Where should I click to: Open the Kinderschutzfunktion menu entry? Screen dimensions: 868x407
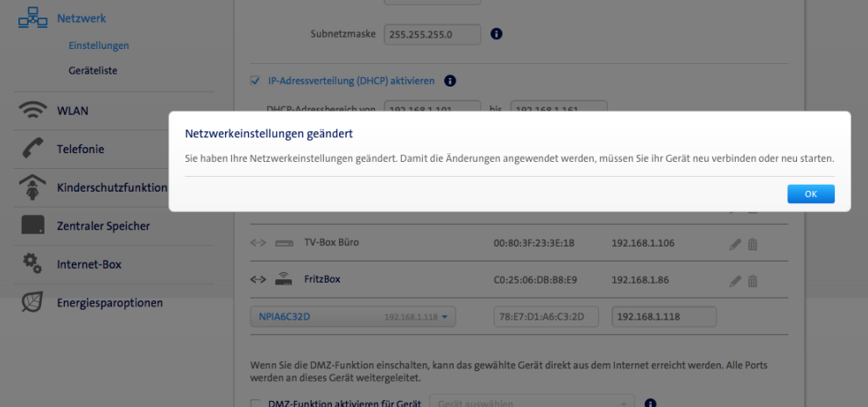click(111, 187)
